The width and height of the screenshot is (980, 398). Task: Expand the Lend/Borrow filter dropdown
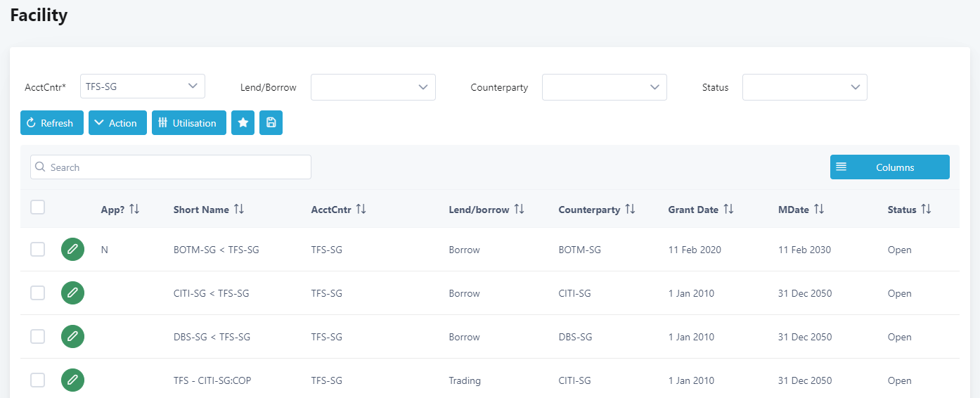(x=373, y=87)
